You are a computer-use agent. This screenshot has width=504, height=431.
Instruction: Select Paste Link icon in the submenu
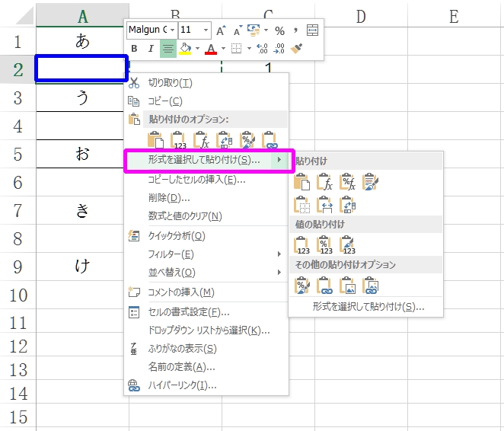325,286
